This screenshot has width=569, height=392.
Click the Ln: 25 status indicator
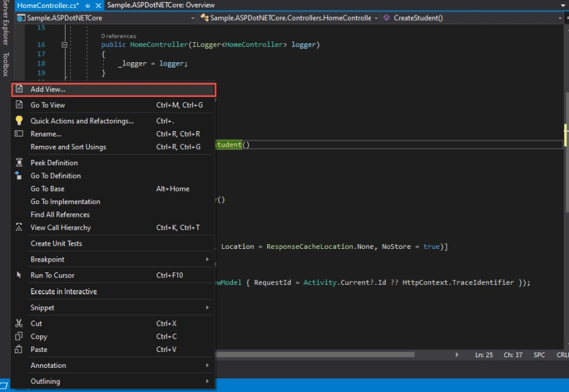[x=484, y=355]
